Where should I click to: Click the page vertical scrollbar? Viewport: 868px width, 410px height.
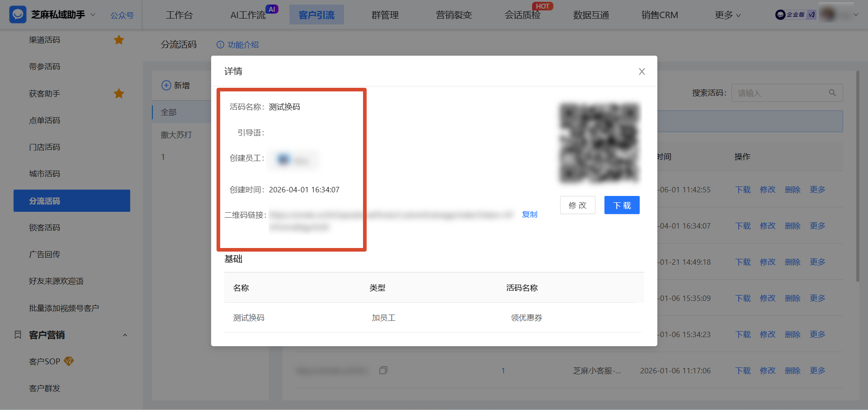coord(858,176)
